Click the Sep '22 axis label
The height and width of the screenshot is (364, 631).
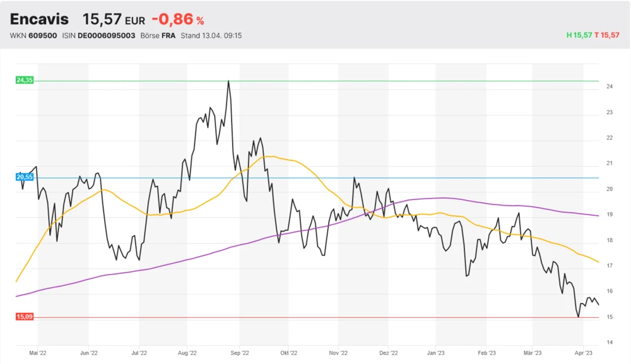[239, 353]
